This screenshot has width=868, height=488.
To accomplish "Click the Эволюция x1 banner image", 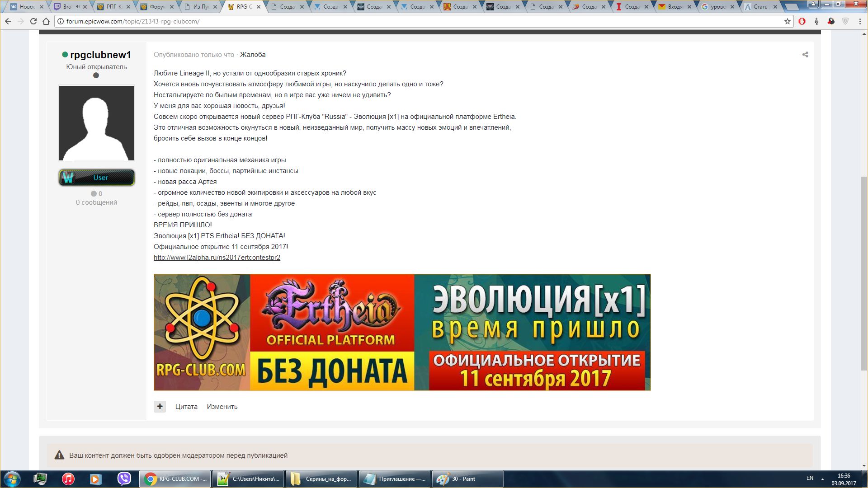I will [x=402, y=332].
